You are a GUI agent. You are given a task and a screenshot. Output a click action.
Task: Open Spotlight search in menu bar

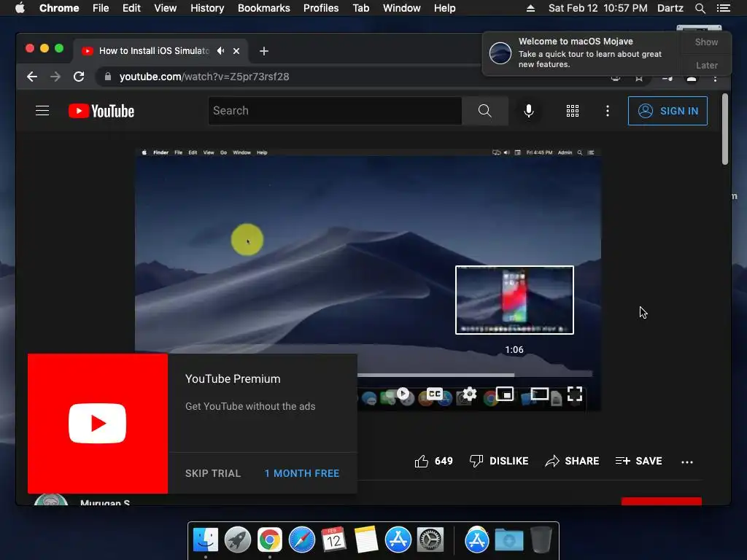(700, 8)
